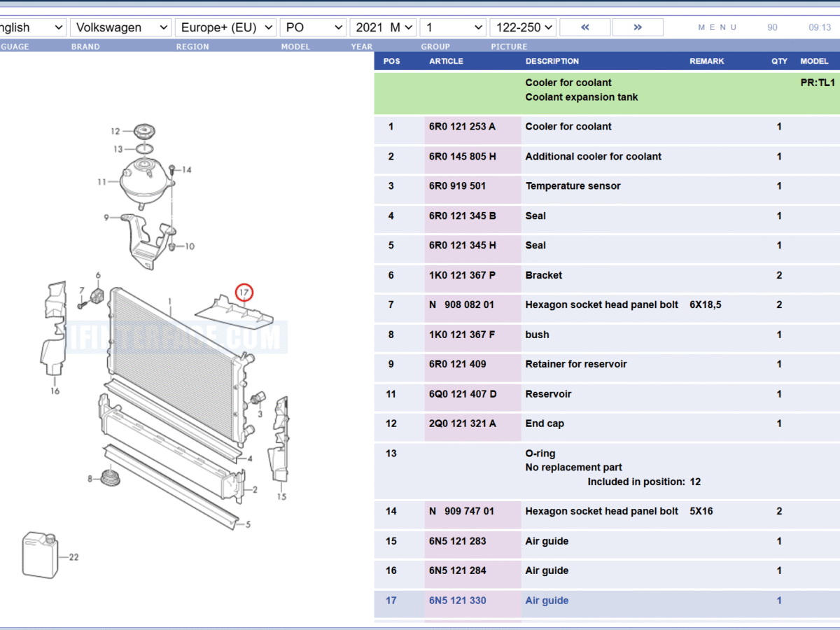Viewport: 840px width, 630px height.
Task: Click callout 8 beside the rubber bush drawing
Action: tap(90, 479)
